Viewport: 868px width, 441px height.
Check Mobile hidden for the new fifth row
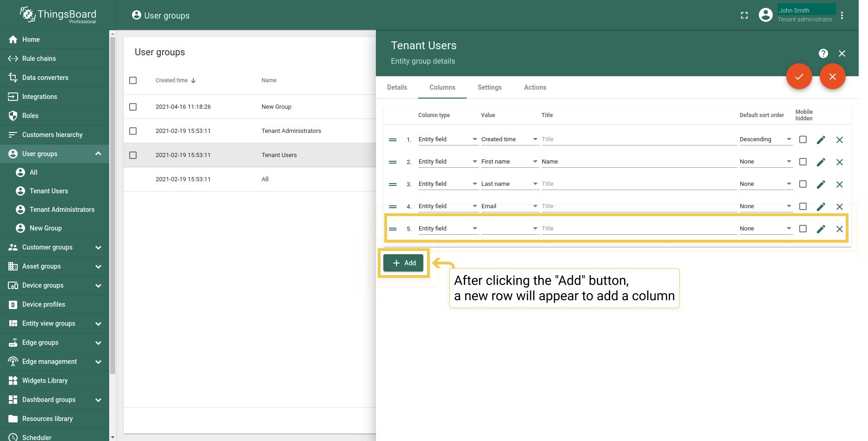point(802,229)
